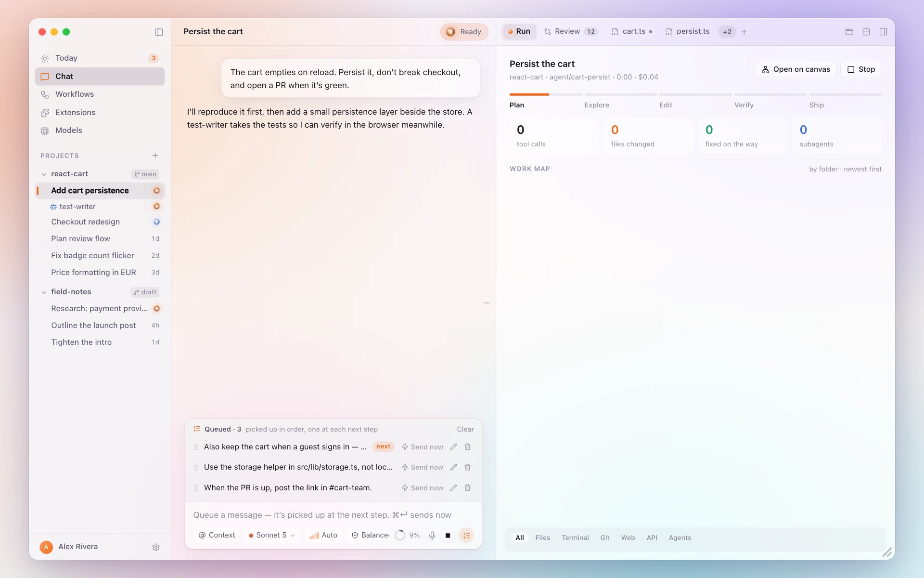Show the +2 hidden tabs
Screen dimensions: 924x578
727,32
